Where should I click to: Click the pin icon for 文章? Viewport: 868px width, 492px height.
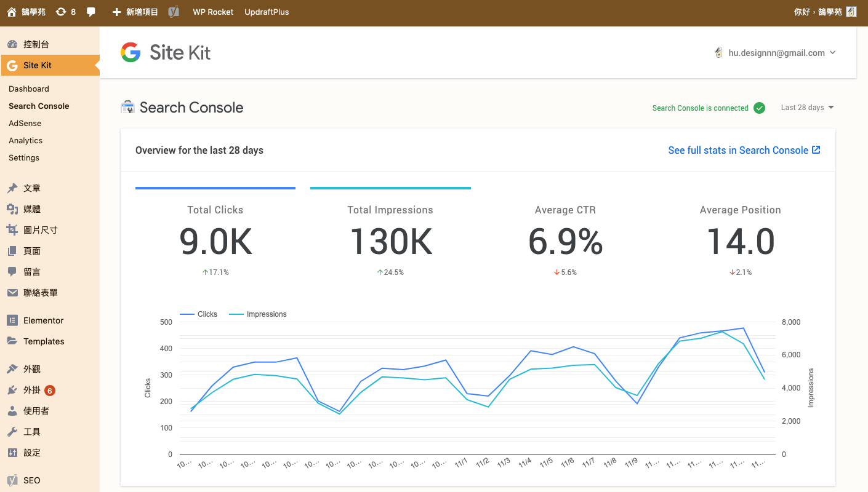12,188
